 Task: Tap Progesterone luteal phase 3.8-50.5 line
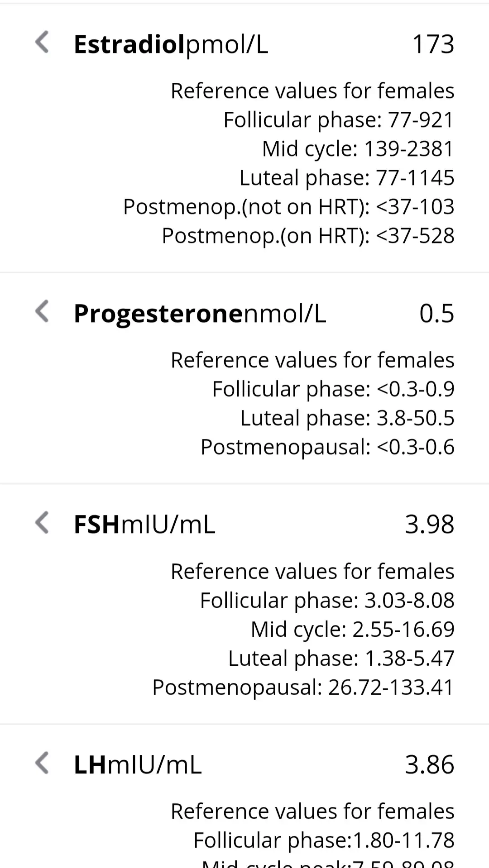point(347,418)
